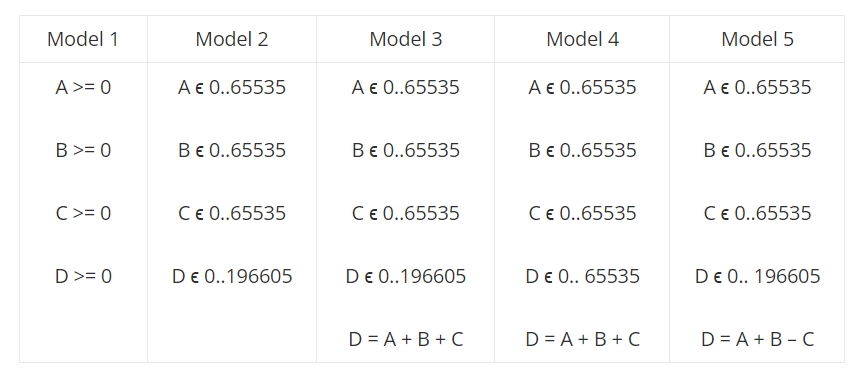Select 'D = A + B + C' under Model 4

582,339
